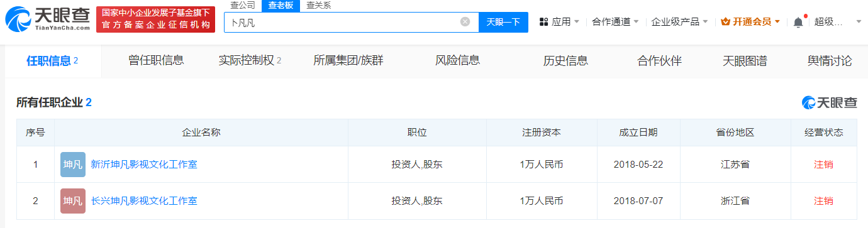This screenshot has width=868, height=228.
Task: Expand the 应用 dropdown arrow
Action: pyautogui.click(x=577, y=22)
